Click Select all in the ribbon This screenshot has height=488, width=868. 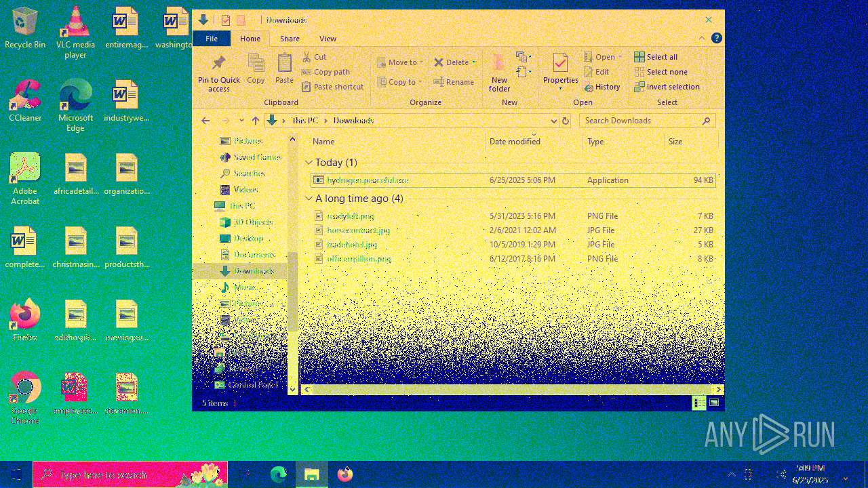[x=656, y=57]
